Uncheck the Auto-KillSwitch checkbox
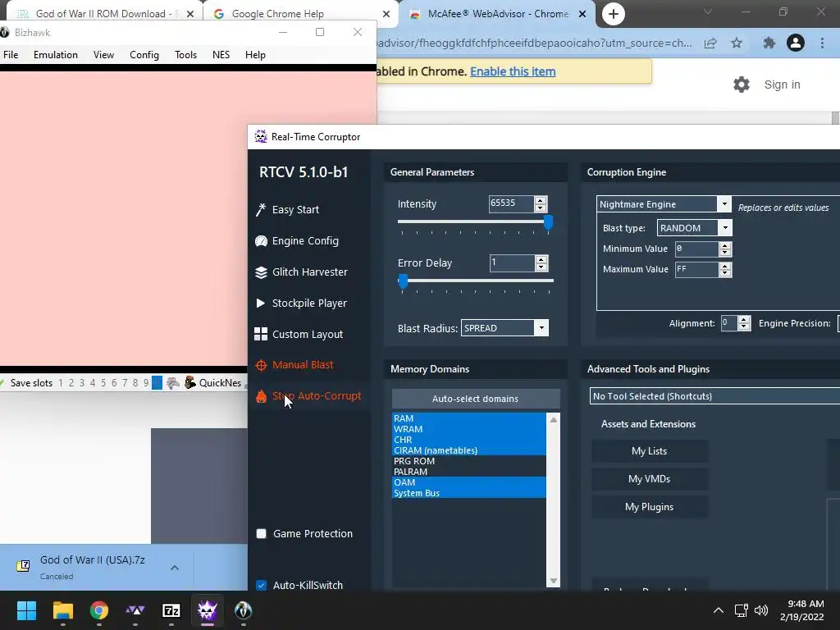This screenshot has height=630, width=840. tap(262, 585)
